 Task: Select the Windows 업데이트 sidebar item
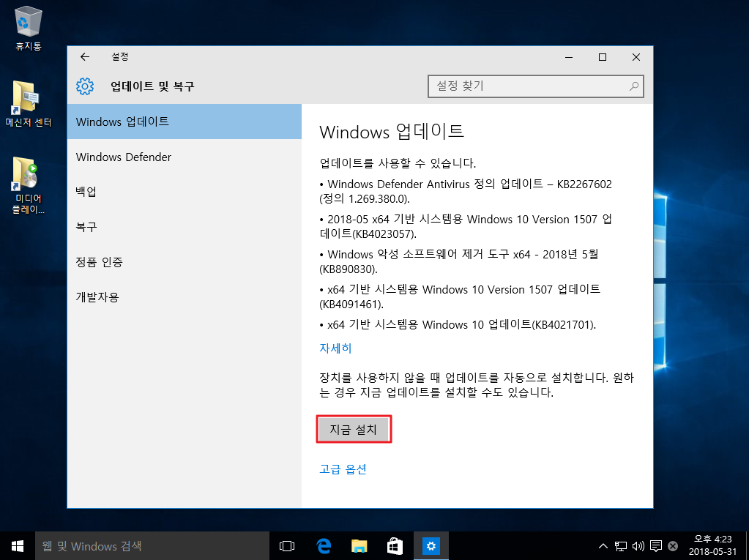coord(185,122)
